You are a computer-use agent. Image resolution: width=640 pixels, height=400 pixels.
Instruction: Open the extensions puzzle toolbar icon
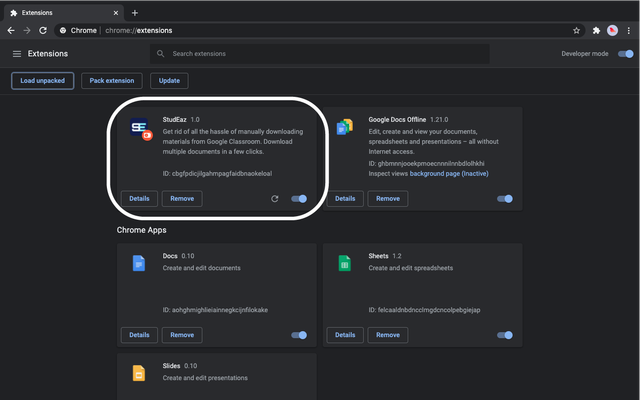point(596,31)
